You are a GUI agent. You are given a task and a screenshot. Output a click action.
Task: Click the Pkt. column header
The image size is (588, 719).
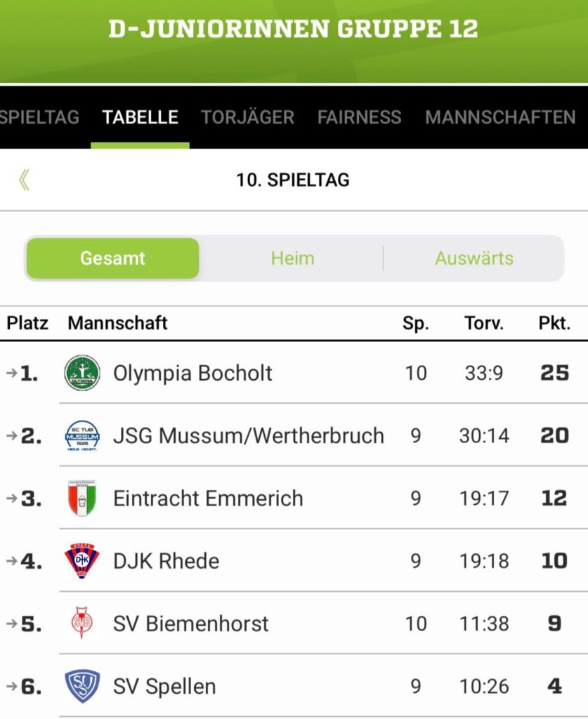[554, 324]
